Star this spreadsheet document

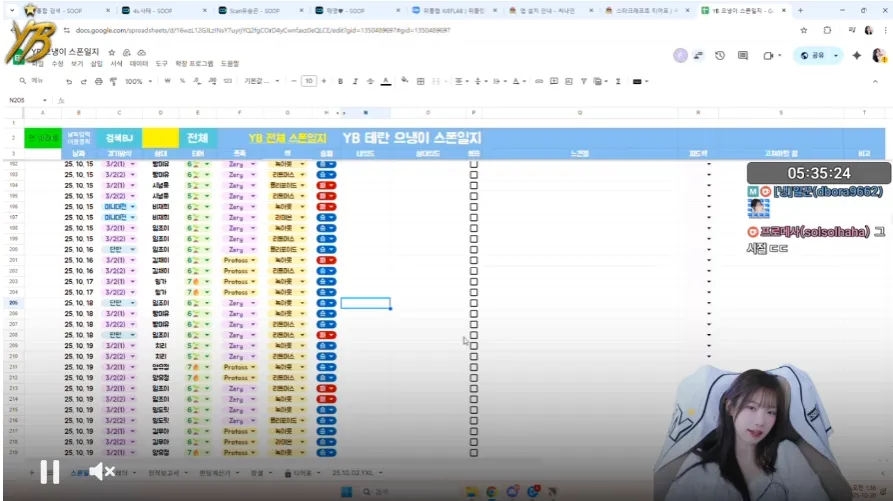click(x=112, y=52)
